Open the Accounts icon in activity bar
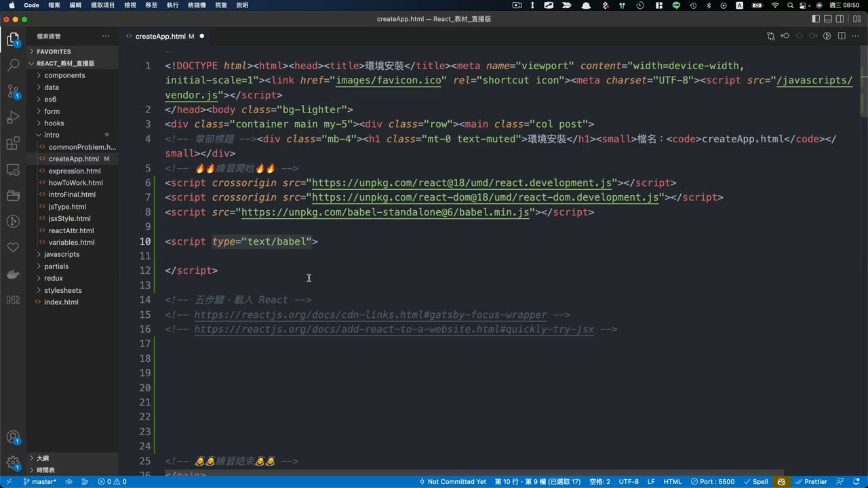The width and height of the screenshot is (868, 488). pos(13,437)
